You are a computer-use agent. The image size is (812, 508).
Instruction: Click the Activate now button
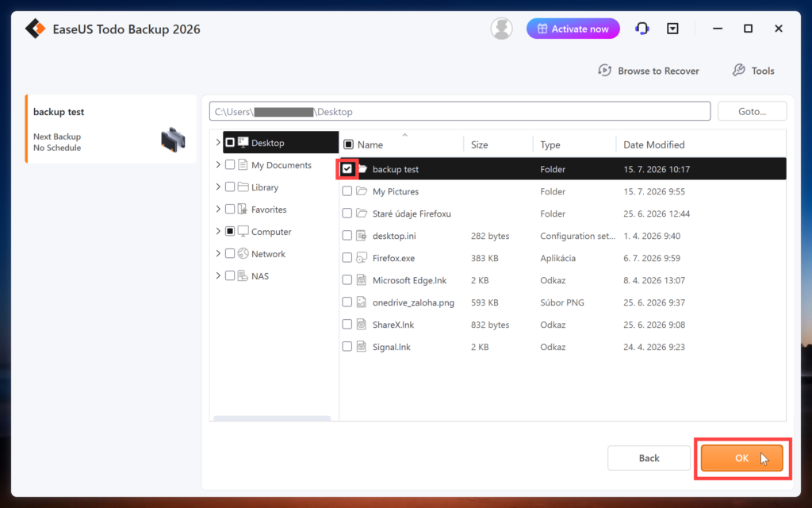(573, 29)
